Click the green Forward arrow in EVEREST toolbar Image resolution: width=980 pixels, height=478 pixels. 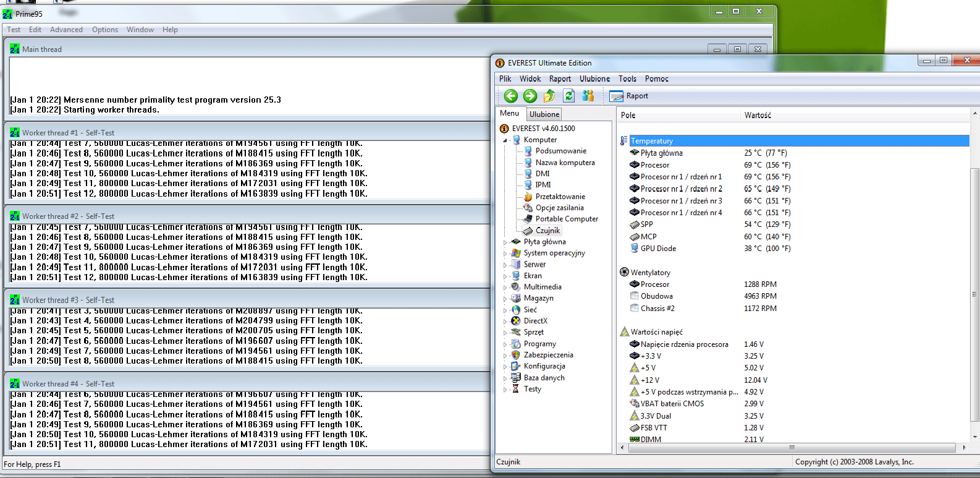tap(530, 96)
